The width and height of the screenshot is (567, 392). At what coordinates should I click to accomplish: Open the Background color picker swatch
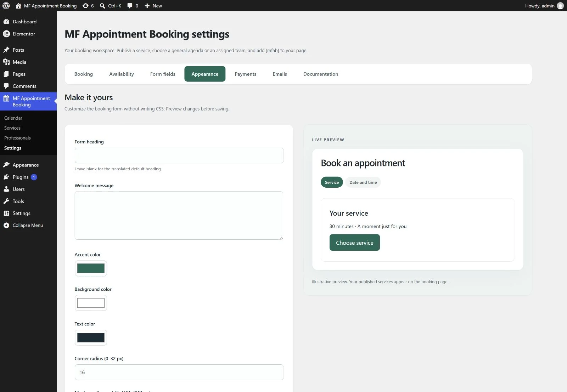pos(91,303)
